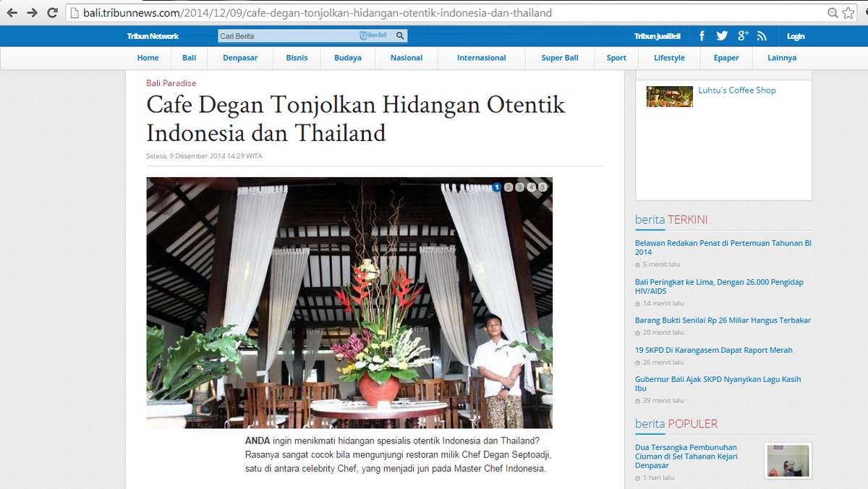This screenshot has width=868, height=489.
Task: Open the Epaper menu item
Action: click(x=726, y=58)
